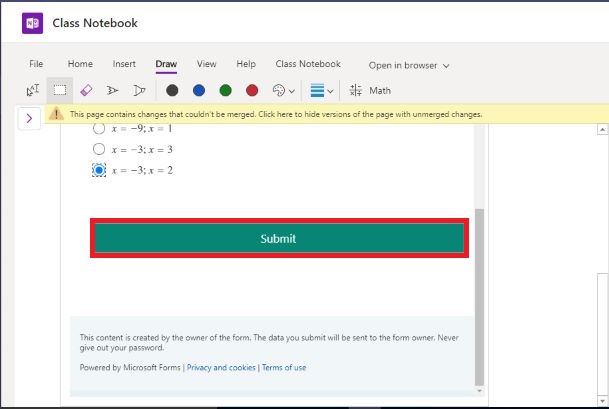Click the unmerged changes warning message
This screenshot has height=409, width=609.
(x=276, y=114)
